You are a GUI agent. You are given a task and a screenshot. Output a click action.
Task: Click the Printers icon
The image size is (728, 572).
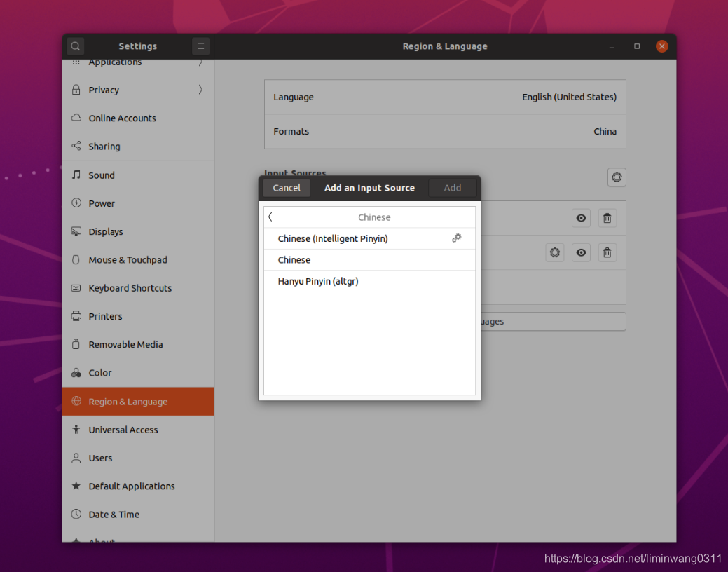pyautogui.click(x=76, y=316)
